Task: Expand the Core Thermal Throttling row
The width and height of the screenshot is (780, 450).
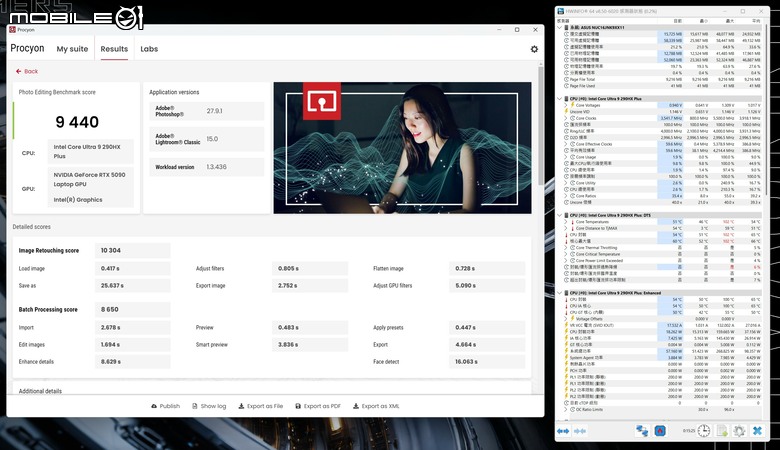Action: [x=566, y=248]
